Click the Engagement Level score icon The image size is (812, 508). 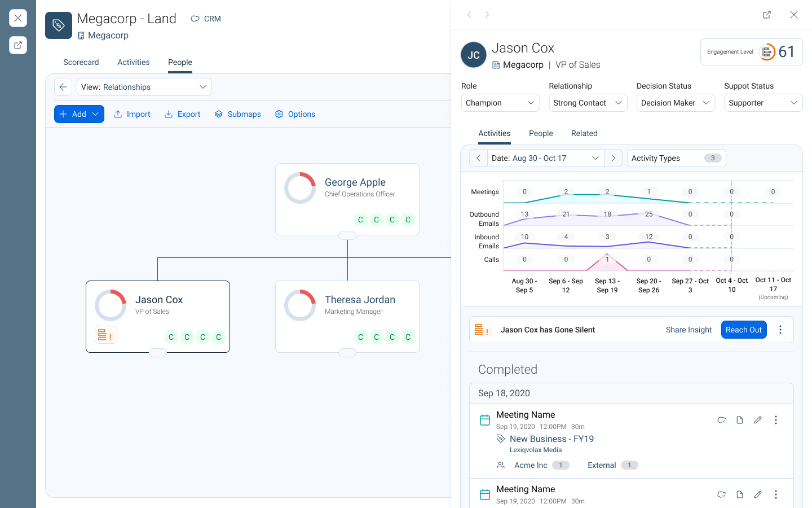tap(767, 52)
